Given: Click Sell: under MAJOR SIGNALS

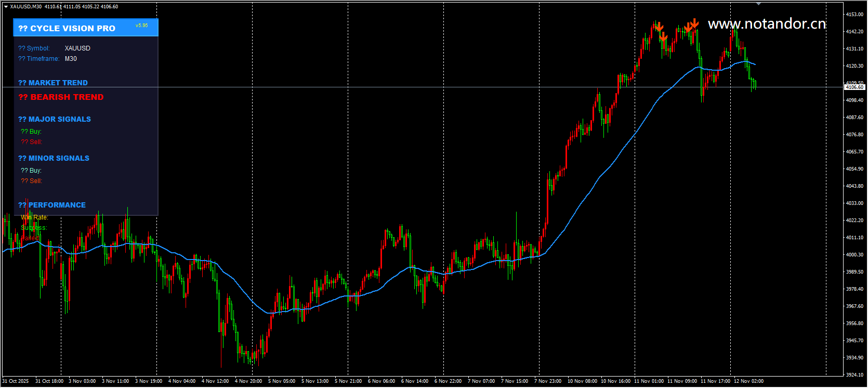Looking at the screenshot, I should click(31, 142).
